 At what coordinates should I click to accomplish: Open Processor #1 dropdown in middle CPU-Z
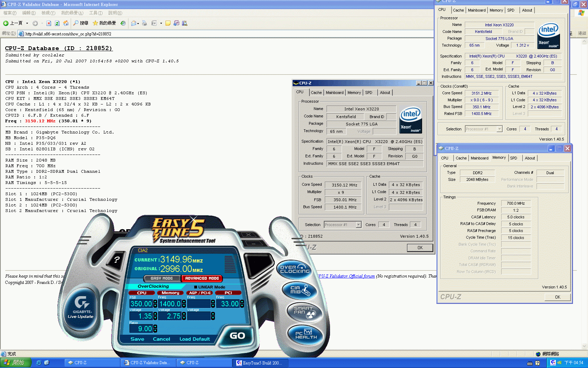(x=358, y=225)
